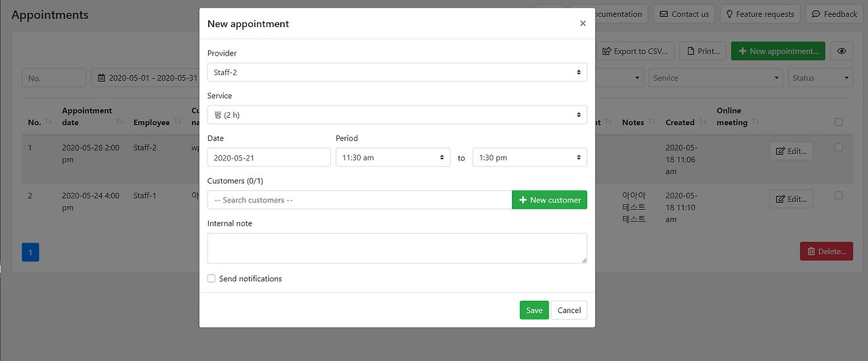Open the Status filter dropdown
The image size is (868, 361).
point(820,78)
